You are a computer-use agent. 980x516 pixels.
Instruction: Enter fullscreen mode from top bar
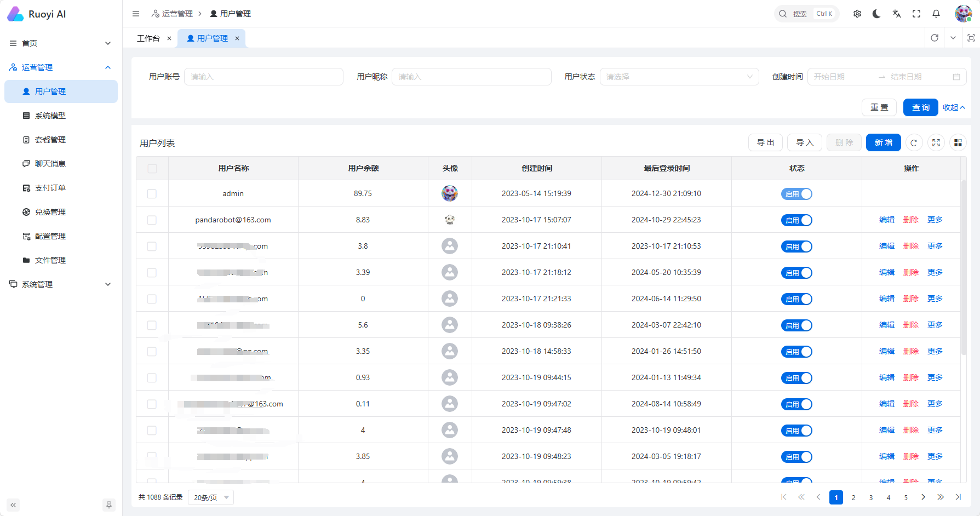916,14
